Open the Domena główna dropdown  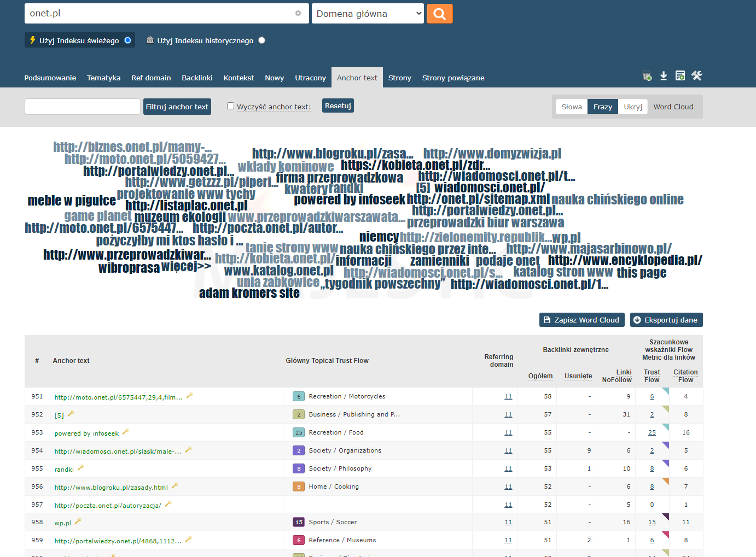pyautogui.click(x=368, y=14)
